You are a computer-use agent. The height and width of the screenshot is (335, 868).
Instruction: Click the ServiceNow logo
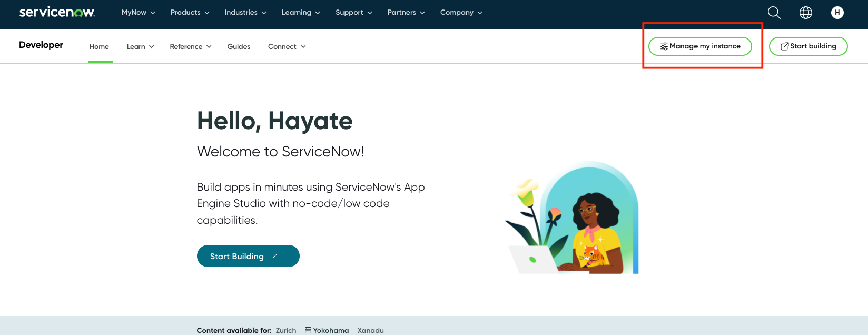point(57,12)
